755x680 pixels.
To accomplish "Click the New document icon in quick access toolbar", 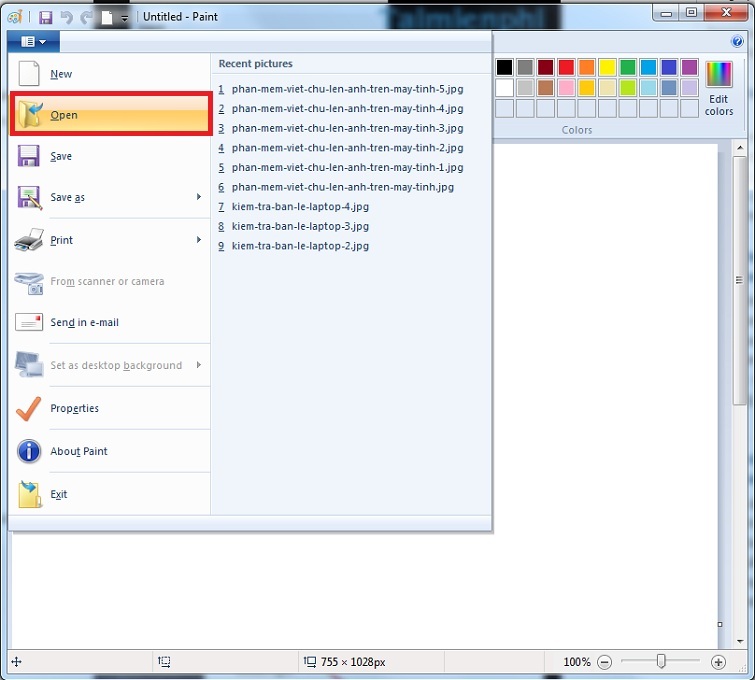I will [x=106, y=17].
